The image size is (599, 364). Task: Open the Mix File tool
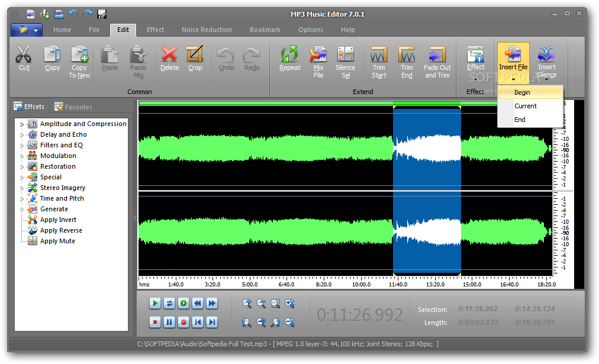coord(318,62)
